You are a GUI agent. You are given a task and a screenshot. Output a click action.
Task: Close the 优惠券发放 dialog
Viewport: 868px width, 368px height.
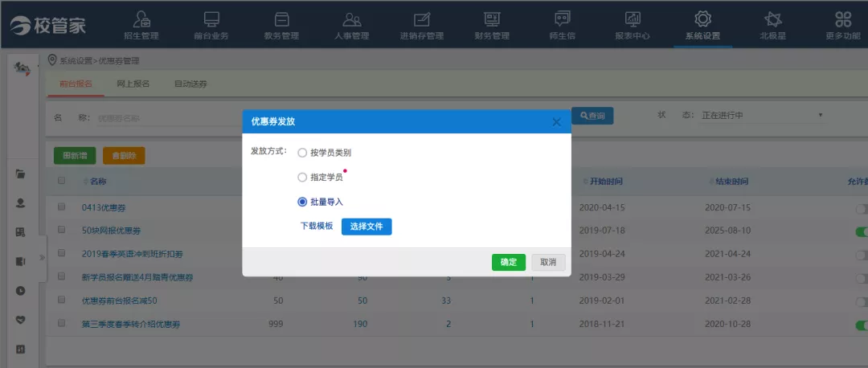click(556, 122)
